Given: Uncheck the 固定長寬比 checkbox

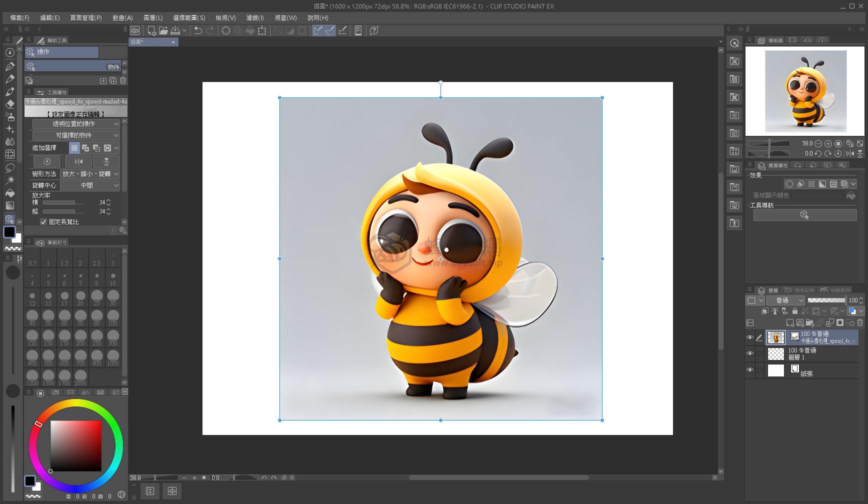Looking at the screenshot, I should (x=43, y=222).
